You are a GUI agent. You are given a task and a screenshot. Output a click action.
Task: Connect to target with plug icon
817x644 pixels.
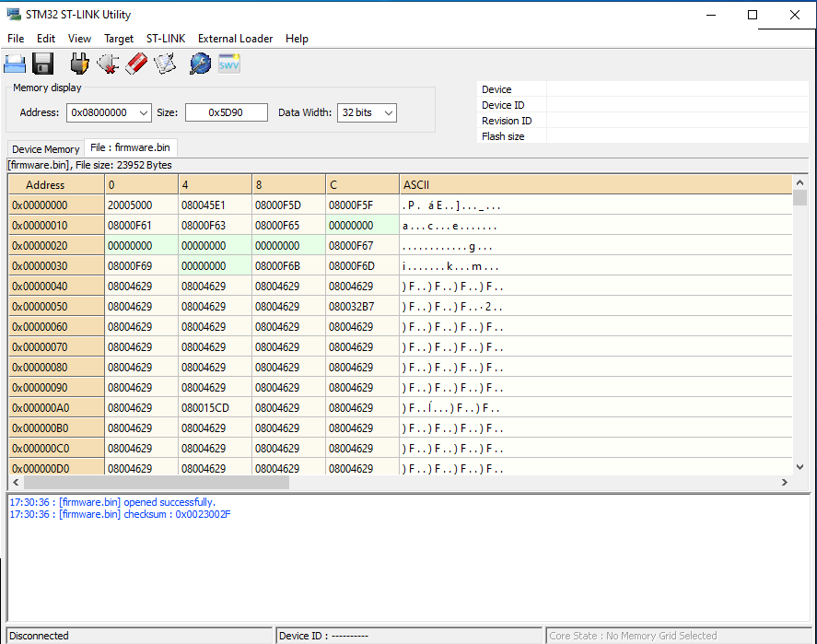[79, 64]
